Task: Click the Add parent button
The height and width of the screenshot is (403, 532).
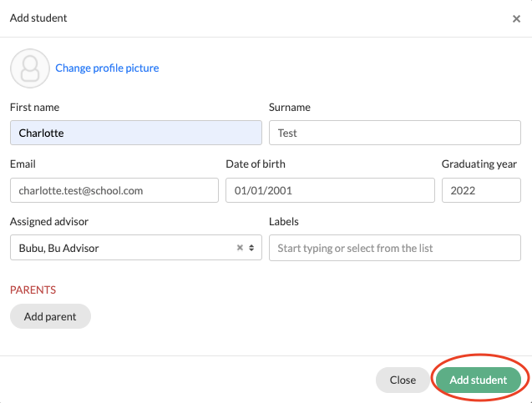Action: coord(50,316)
